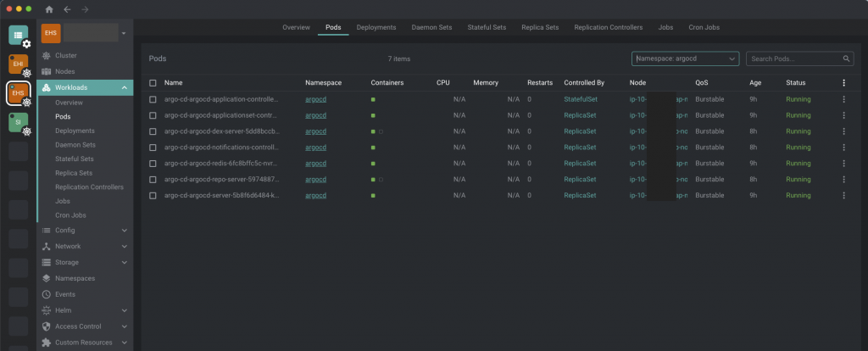Open argocd namespace link for redis pod
The image size is (868, 351).
(x=315, y=164)
